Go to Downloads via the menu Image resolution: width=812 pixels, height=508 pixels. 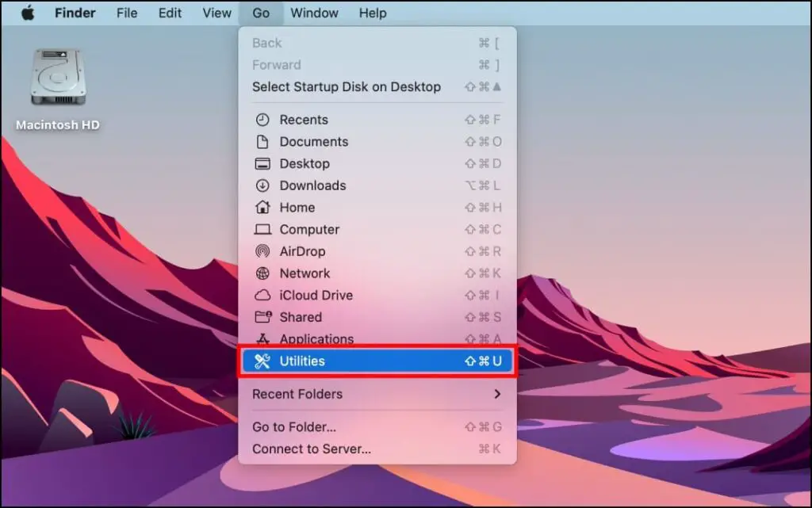(x=377, y=185)
